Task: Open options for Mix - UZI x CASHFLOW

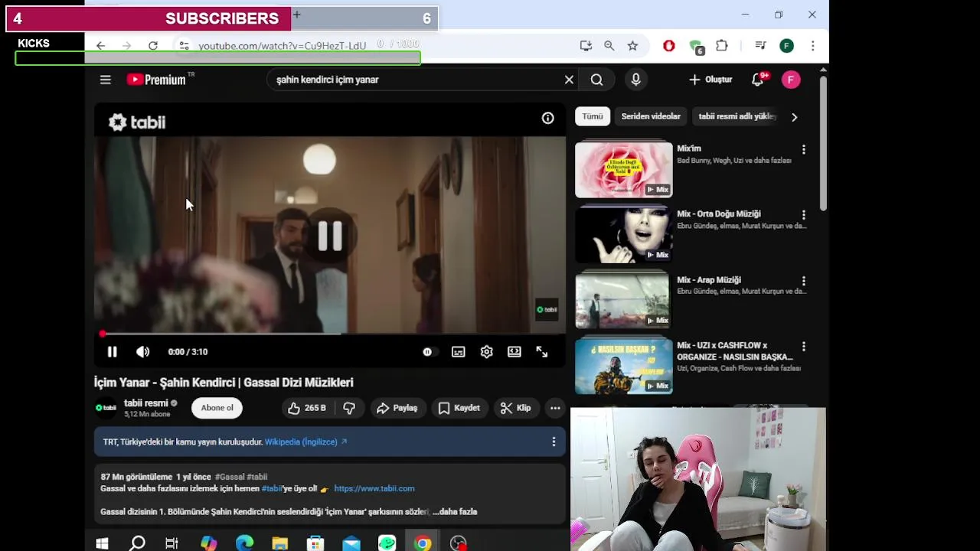Action: 803,347
